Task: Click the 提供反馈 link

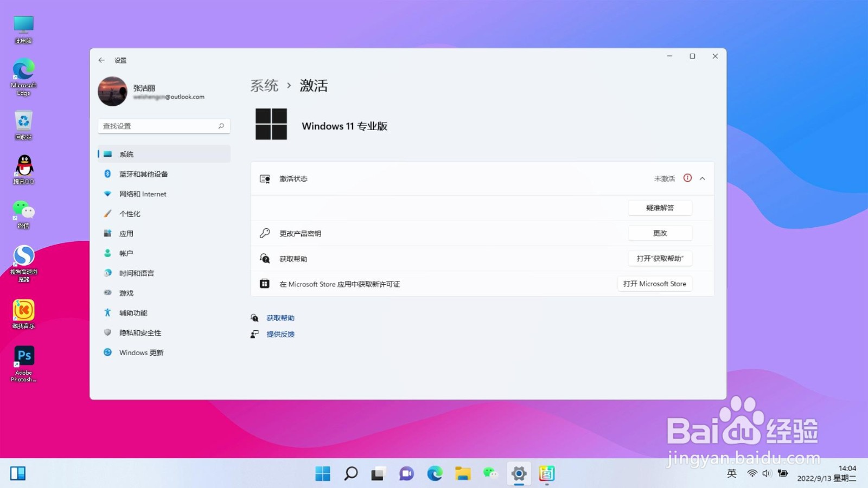Action: [x=280, y=334]
